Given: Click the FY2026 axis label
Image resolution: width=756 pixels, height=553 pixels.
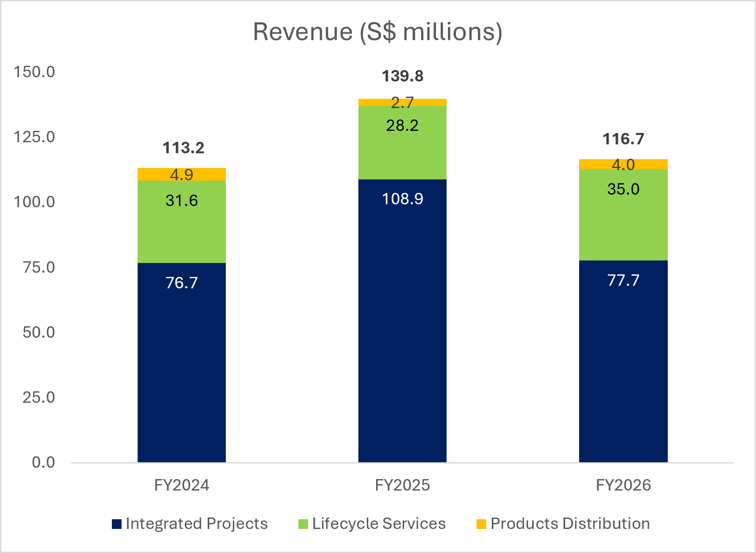Looking at the screenshot, I should (x=623, y=485).
